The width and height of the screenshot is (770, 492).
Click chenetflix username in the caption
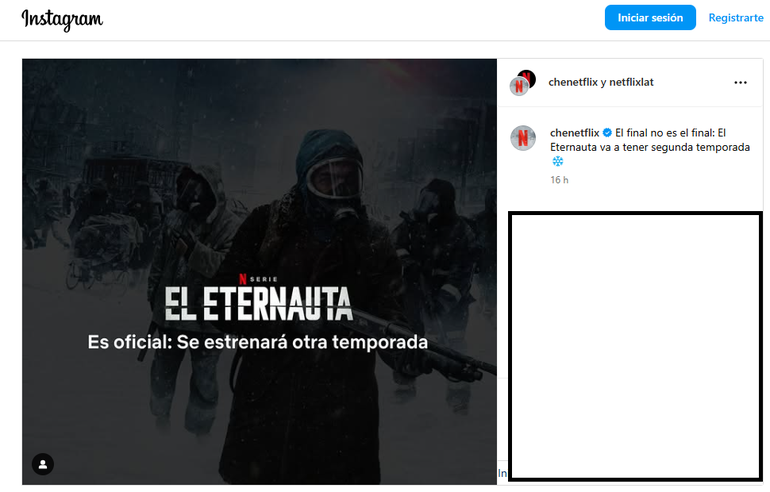pyautogui.click(x=575, y=133)
